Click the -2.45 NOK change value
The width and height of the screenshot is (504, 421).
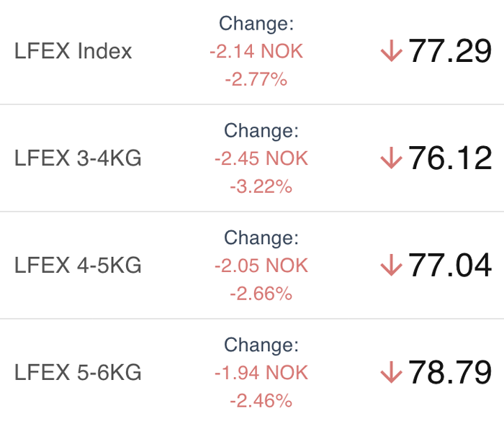point(261,158)
